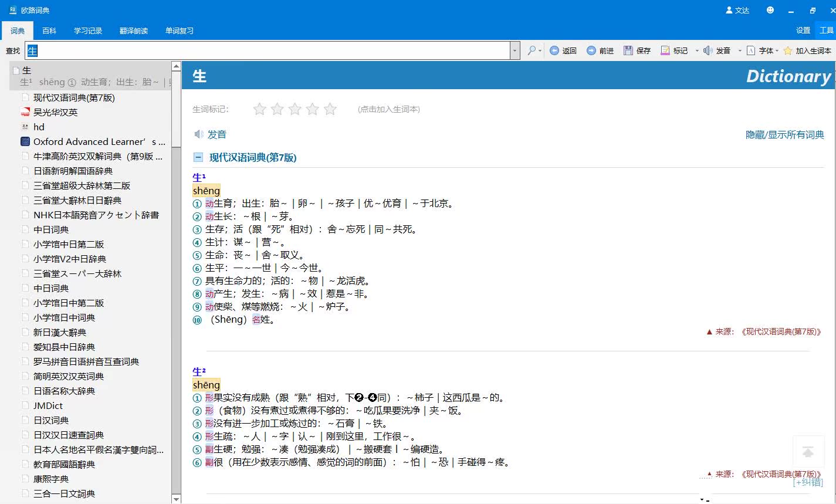The width and height of the screenshot is (836, 504).
Task: Select the hd dictionary entry
Action: [39, 127]
